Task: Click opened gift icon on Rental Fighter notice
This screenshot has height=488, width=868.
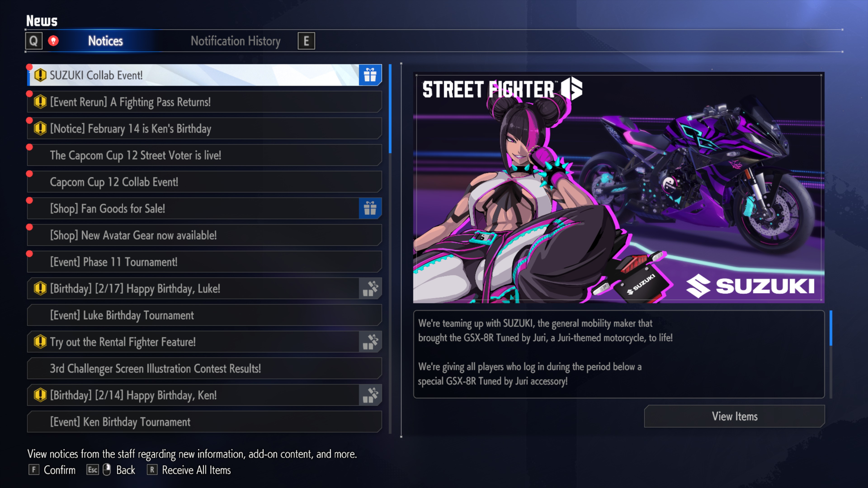Action: 370,342
